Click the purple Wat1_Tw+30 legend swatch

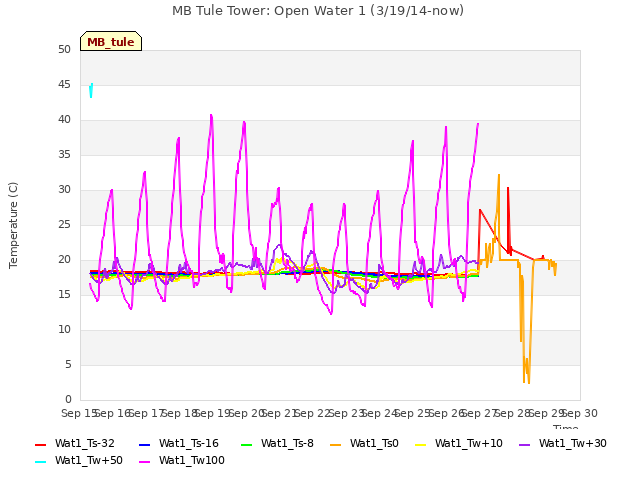tap(524, 444)
